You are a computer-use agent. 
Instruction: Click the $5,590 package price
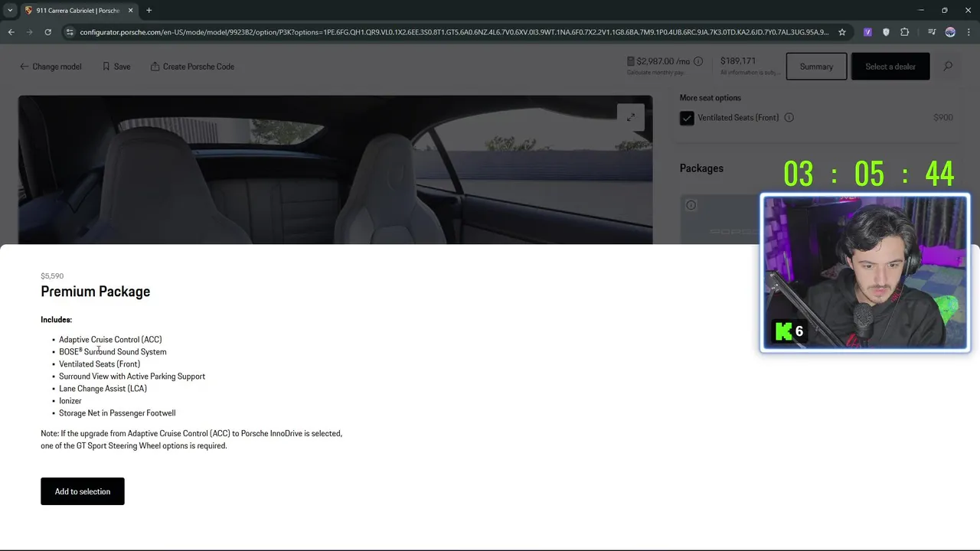[52, 276]
